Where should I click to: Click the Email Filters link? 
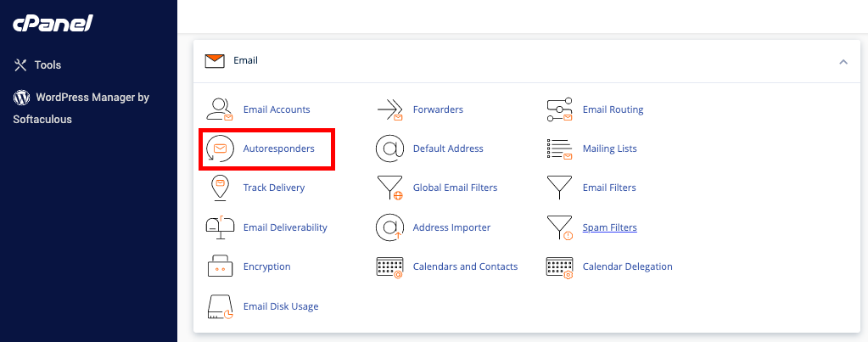click(x=609, y=188)
